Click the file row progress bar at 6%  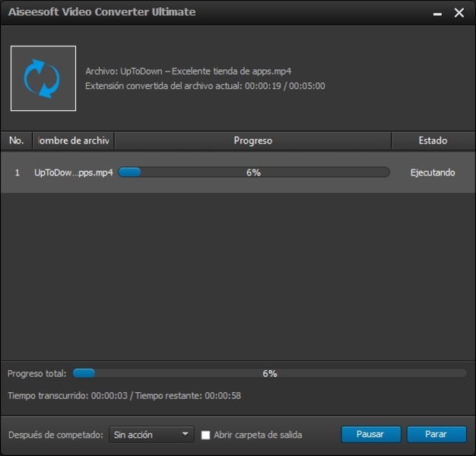tap(254, 172)
